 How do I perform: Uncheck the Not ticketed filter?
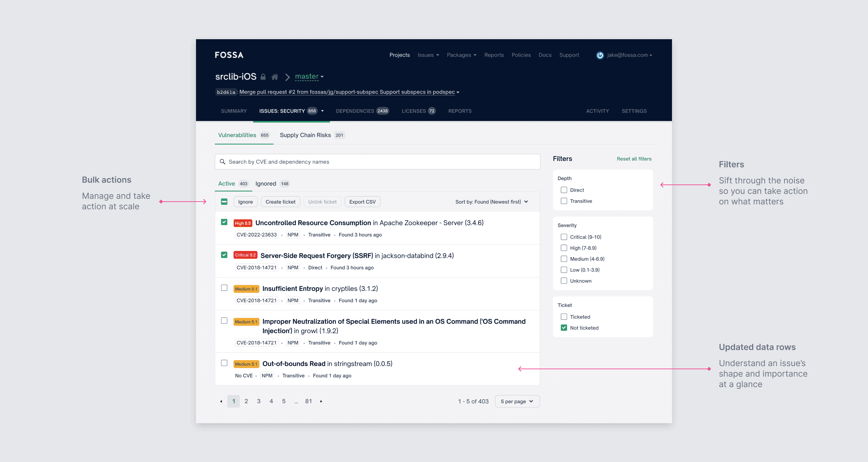tap(564, 328)
